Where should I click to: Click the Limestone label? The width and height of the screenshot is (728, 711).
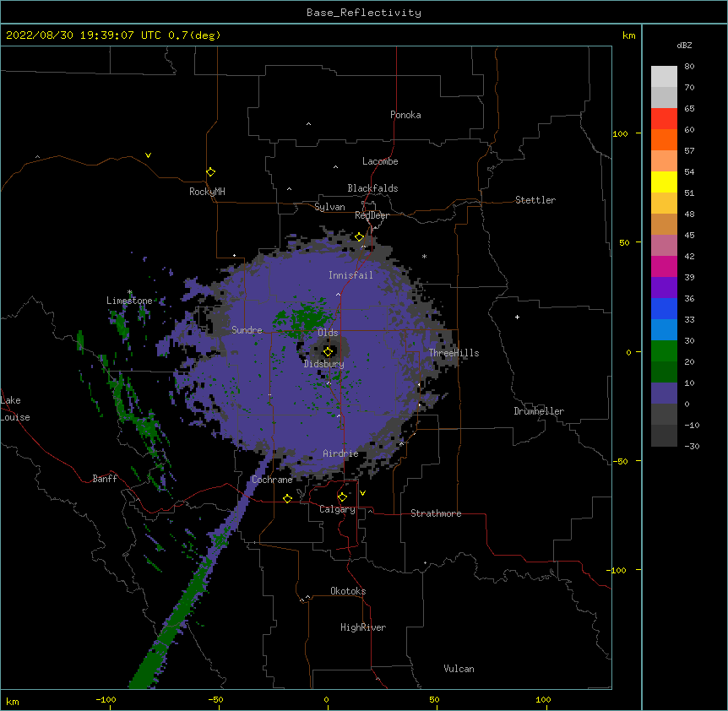tap(129, 301)
